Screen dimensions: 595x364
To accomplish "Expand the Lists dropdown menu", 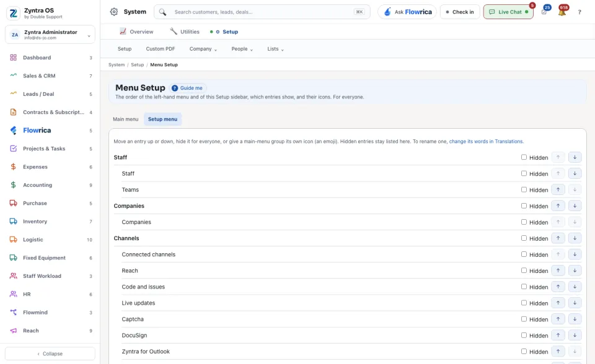I will coord(275,49).
